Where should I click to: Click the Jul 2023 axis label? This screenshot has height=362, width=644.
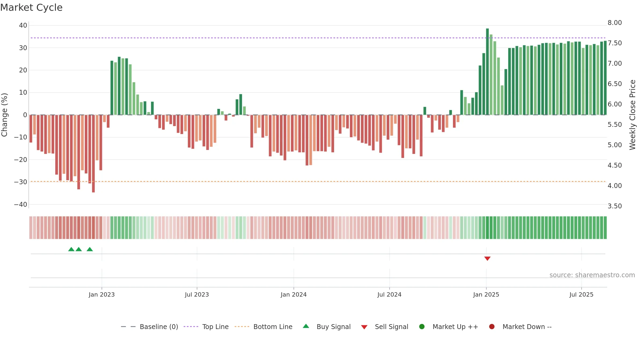coord(197,294)
